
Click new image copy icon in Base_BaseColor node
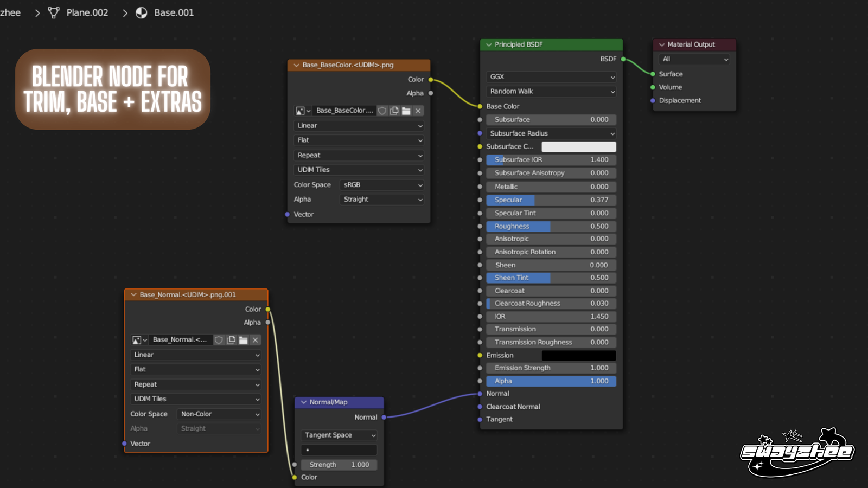coord(394,111)
